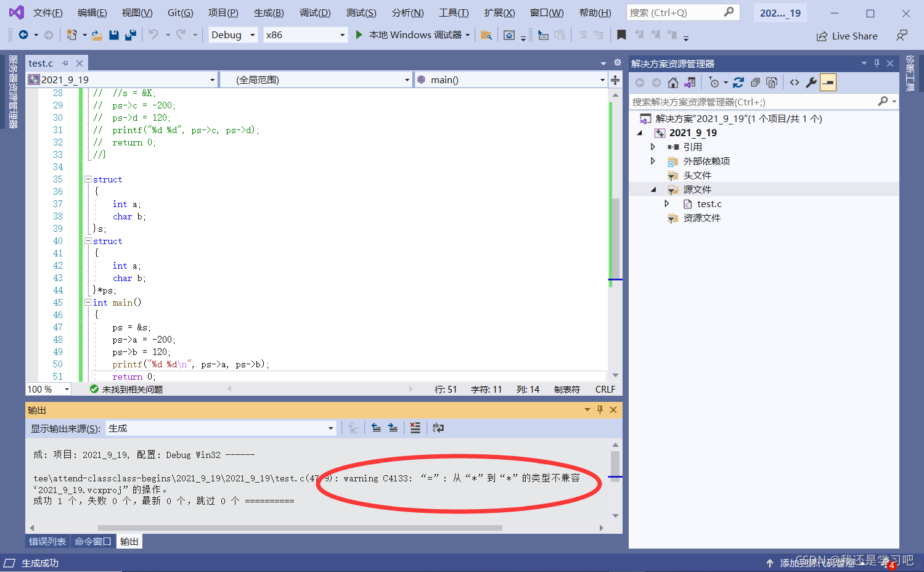Select test.c in solution explorer
The width and height of the screenshot is (924, 572).
[709, 203]
